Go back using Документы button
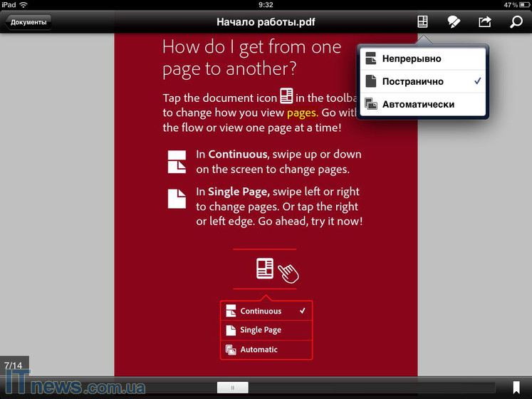The width and height of the screenshot is (532, 399). pyautogui.click(x=28, y=22)
